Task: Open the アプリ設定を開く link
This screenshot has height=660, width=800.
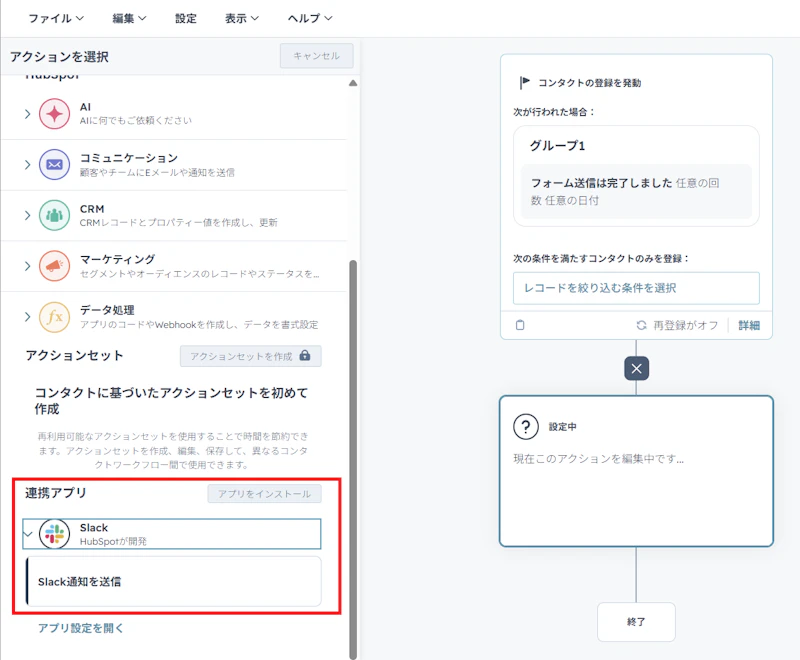Action: coord(81,628)
